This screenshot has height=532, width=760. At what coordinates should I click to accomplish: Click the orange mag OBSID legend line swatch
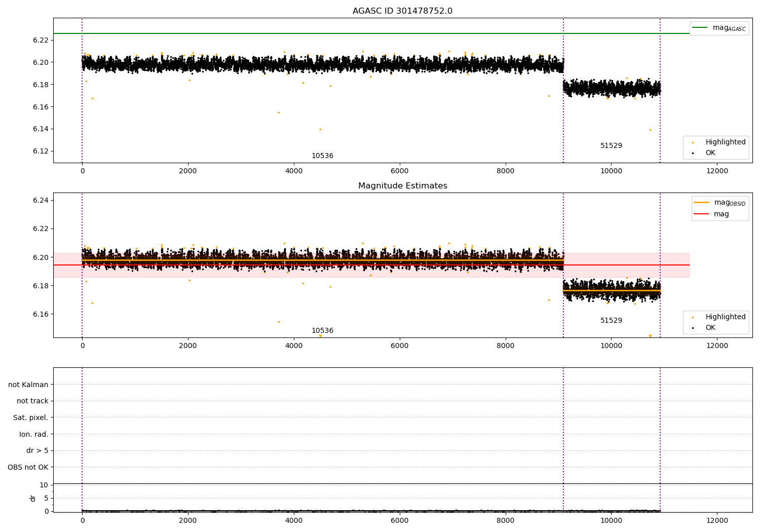click(x=701, y=203)
